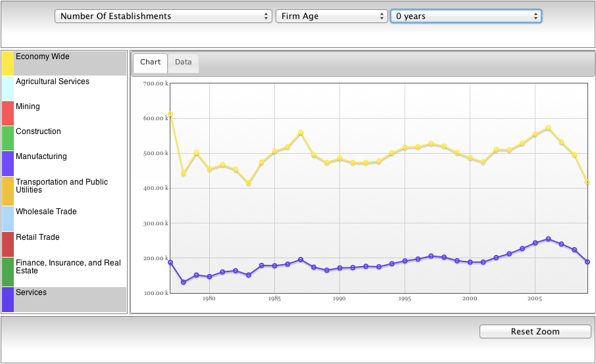Click the Economy Wide peak near 2006
Viewport: 596px width, 364px height.
point(548,128)
